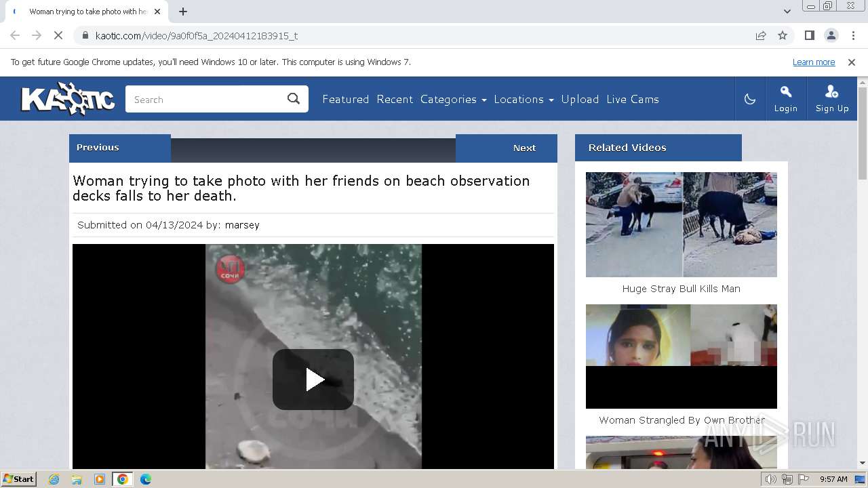The image size is (868, 488).
Task: Open Huge Stray Bull Kills Man thumbnail
Action: pos(682,224)
